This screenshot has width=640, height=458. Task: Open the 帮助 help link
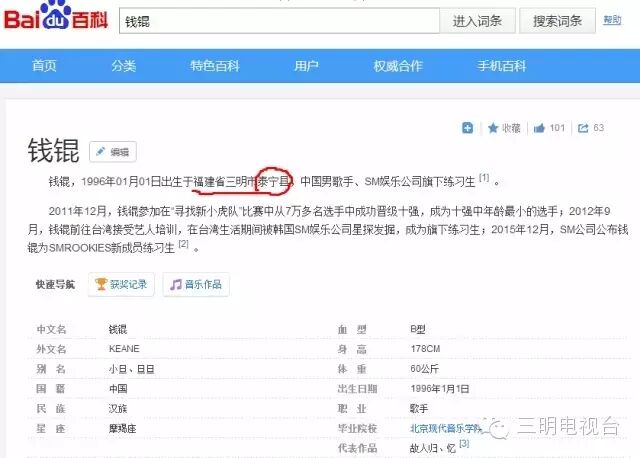pyautogui.click(x=612, y=20)
